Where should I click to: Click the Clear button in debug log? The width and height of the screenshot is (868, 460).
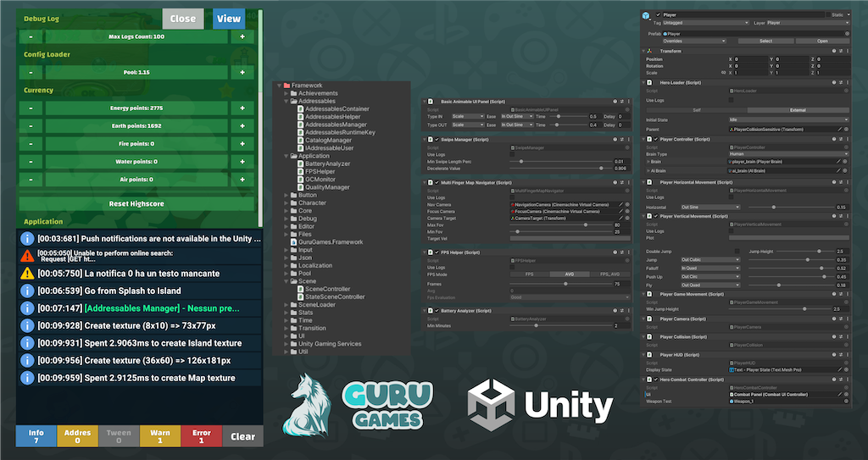pyautogui.click(x=242, y=436)
